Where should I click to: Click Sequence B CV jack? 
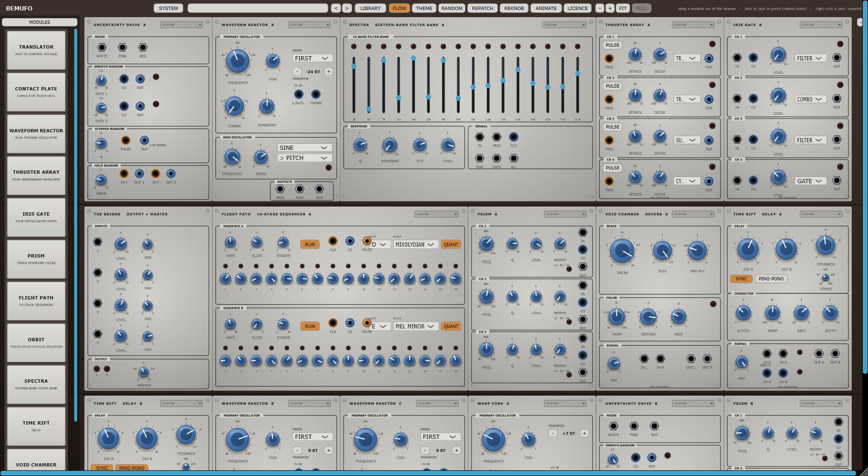tap(350, 323)
